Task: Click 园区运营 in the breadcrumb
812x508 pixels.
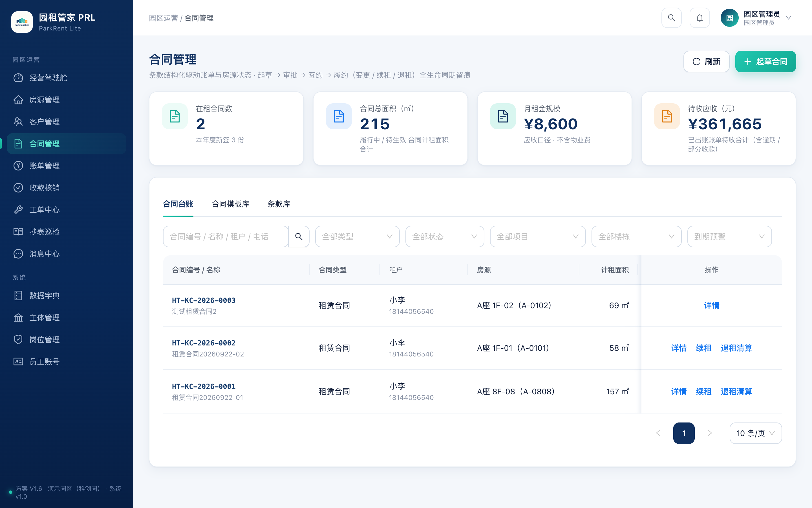Action: [164, 18]
